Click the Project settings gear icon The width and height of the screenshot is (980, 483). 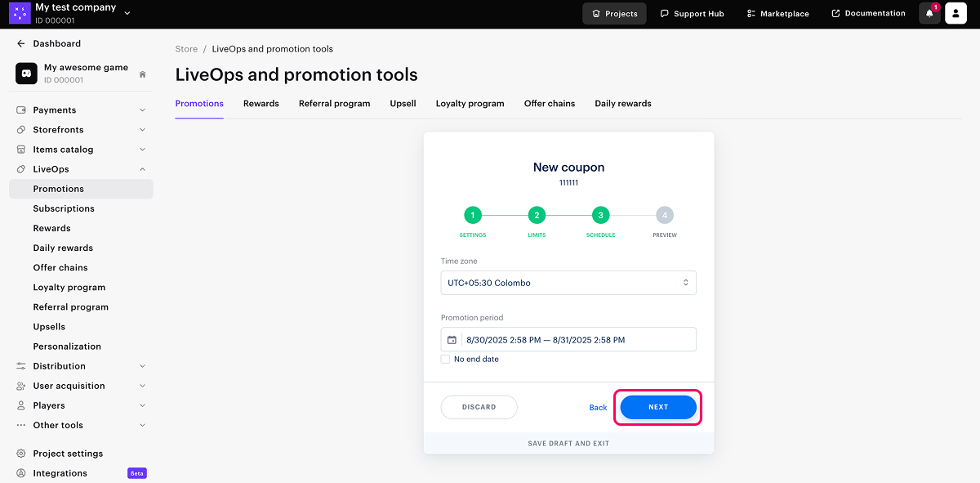(21, 454)
